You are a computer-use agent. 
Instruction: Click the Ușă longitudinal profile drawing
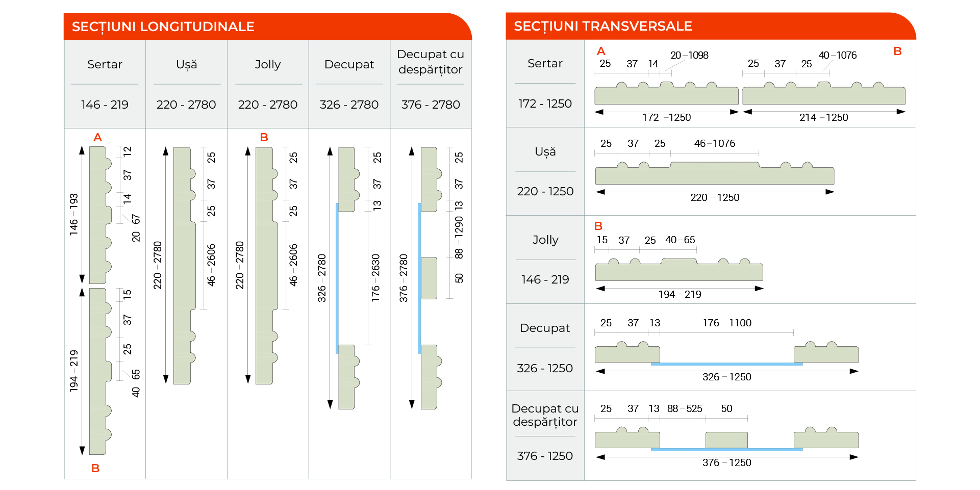pyautogui.click(x=184, y=266)
